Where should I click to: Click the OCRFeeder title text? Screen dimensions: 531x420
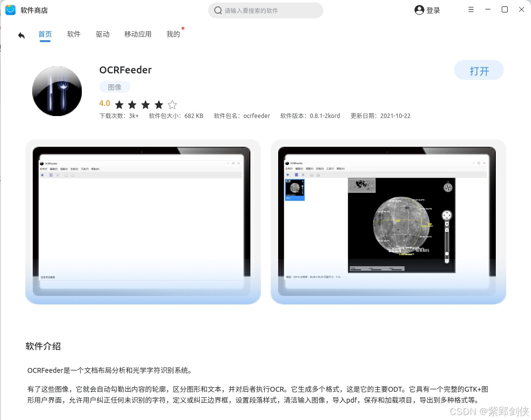pos(125,70)
